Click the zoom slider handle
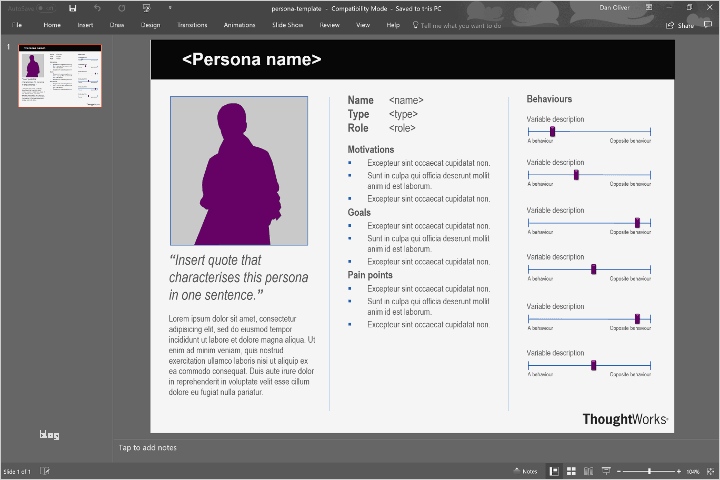The image size is (720, 480). [x=649, y=471]
